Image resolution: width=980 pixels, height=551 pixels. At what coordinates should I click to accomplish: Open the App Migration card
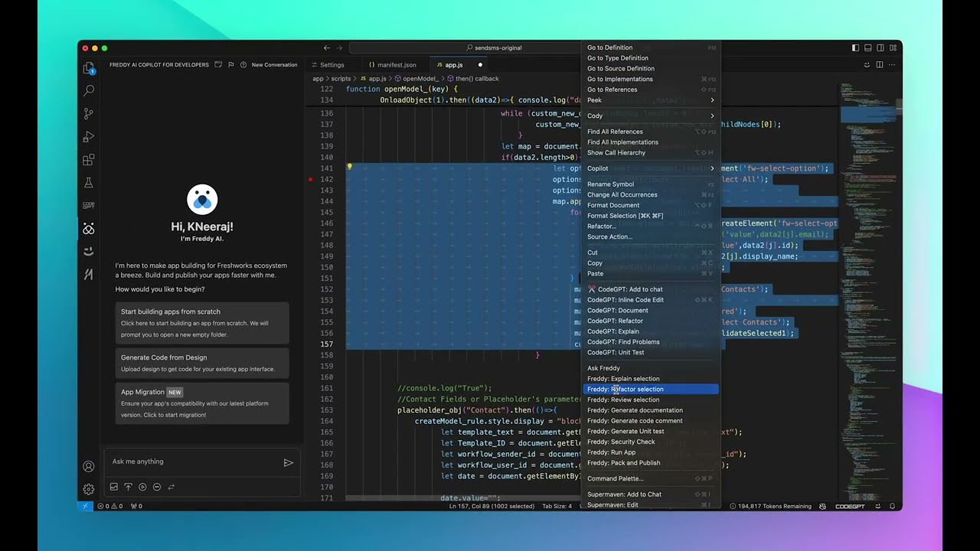click(202, 403)
